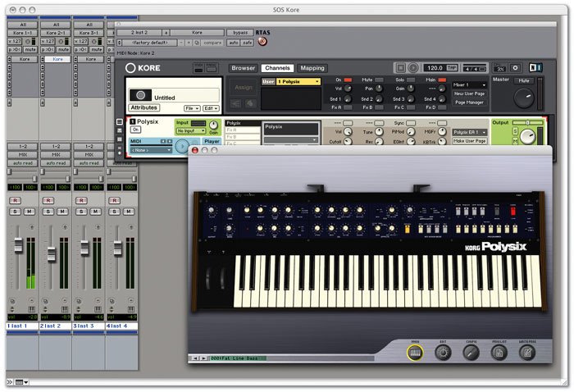This screenshot has height=392, width=574.
Task: Click the Player round arrow icon in MIDI section
Action: pyautogui.click(x=182, y=147)
